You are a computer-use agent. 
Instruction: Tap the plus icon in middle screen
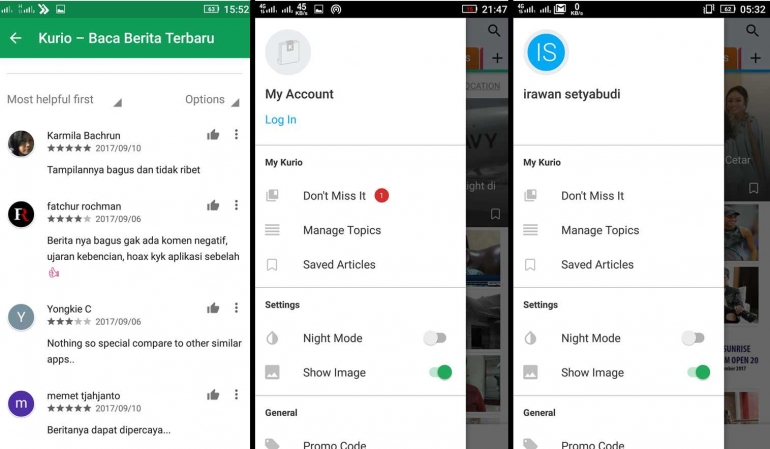(x=497, y=58)
